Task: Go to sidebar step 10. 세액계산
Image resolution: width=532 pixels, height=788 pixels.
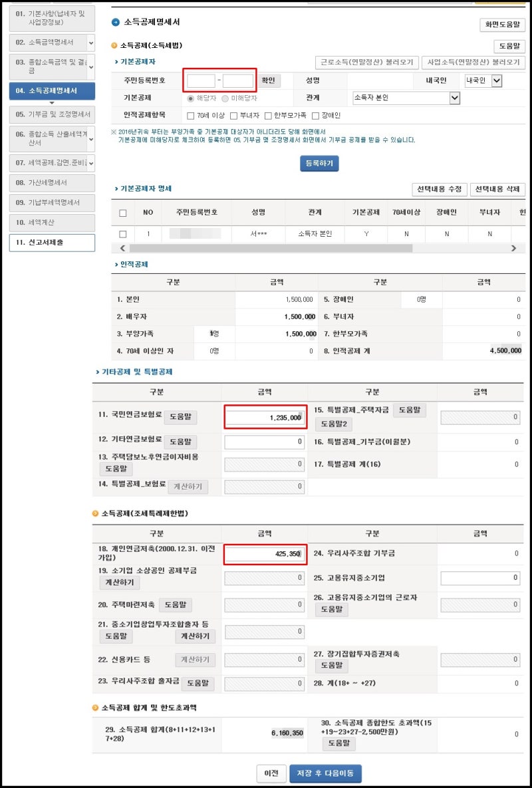Action: click(52, 222)
